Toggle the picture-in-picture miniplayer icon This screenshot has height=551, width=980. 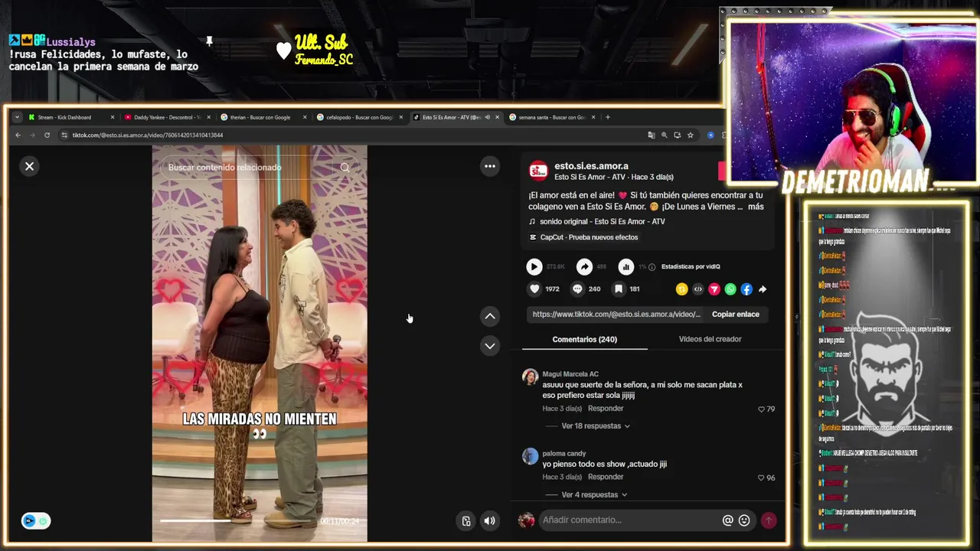[466, 521]
